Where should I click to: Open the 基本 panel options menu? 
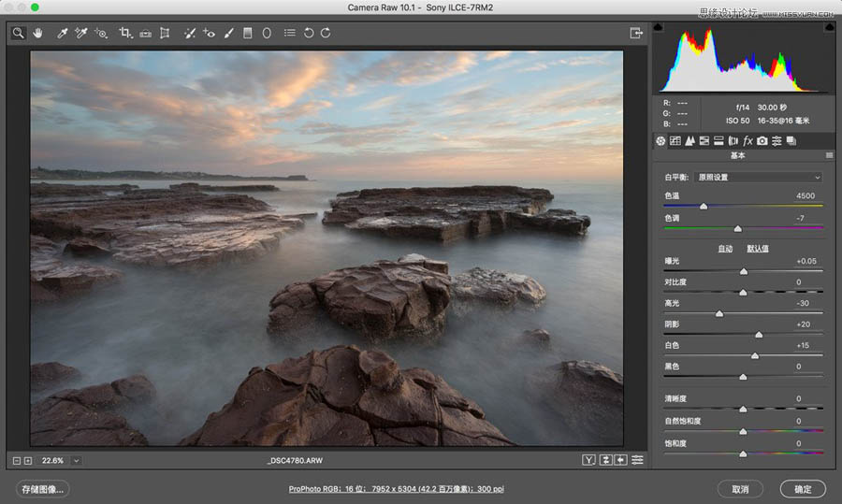tap(829, 155)
